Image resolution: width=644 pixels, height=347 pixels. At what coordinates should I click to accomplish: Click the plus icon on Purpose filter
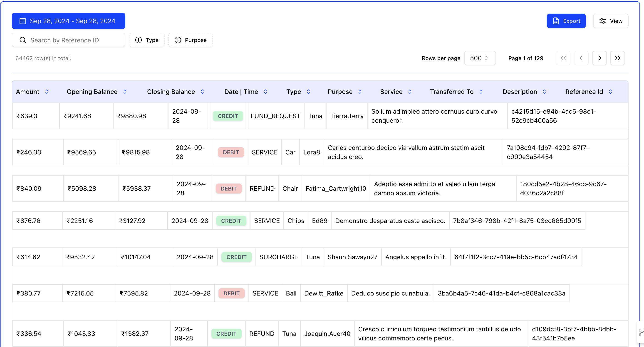click(x=178, y=40)
